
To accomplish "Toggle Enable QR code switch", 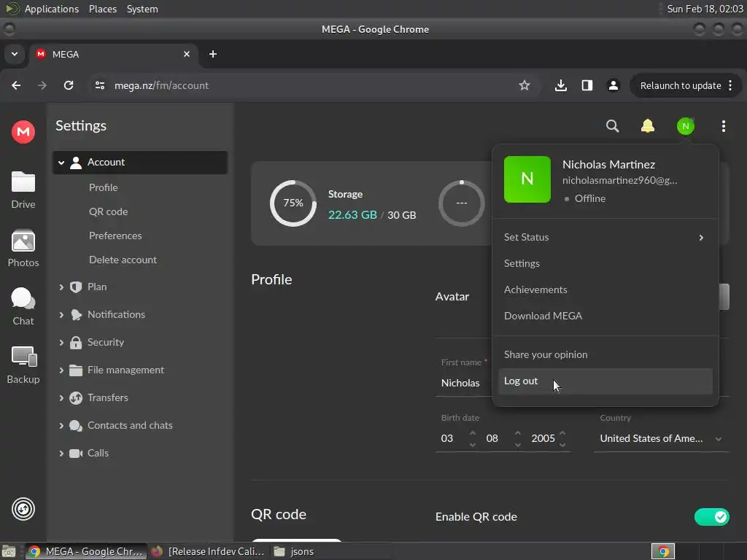I will coord(711,517).
